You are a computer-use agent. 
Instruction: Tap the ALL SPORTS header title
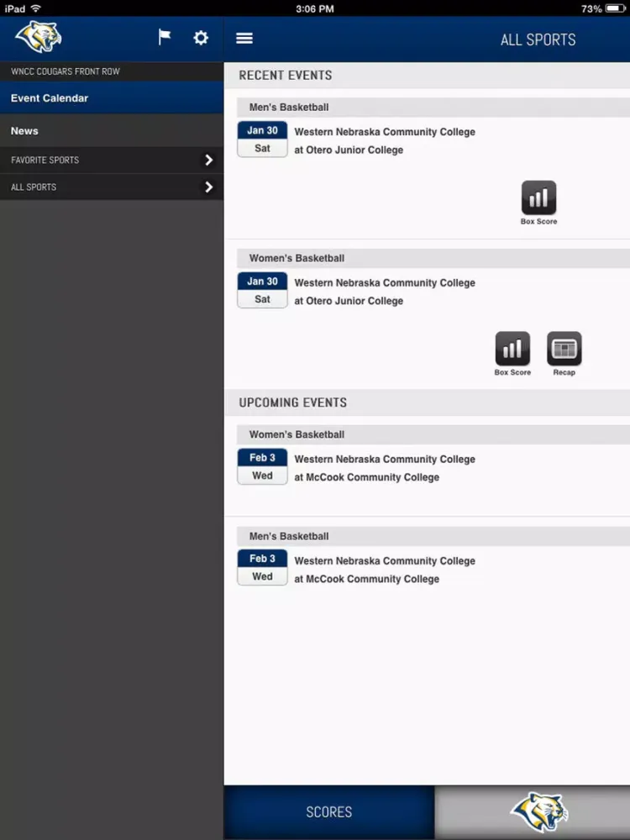tap(538, 39)
